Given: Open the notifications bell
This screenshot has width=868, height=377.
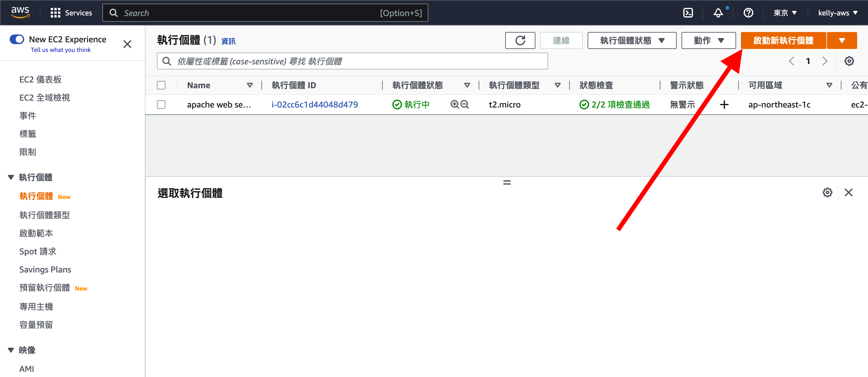Looking at the screenshot, I should [718, 13].
